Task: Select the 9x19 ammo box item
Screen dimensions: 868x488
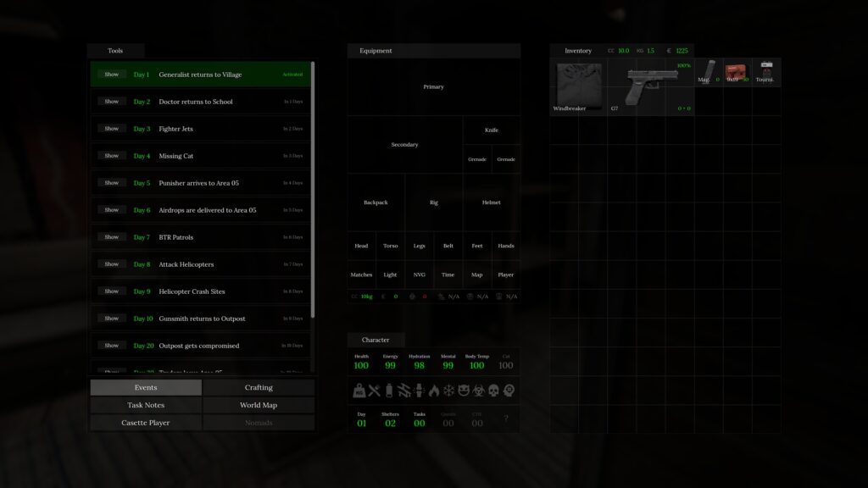Action: coord(737,72)
